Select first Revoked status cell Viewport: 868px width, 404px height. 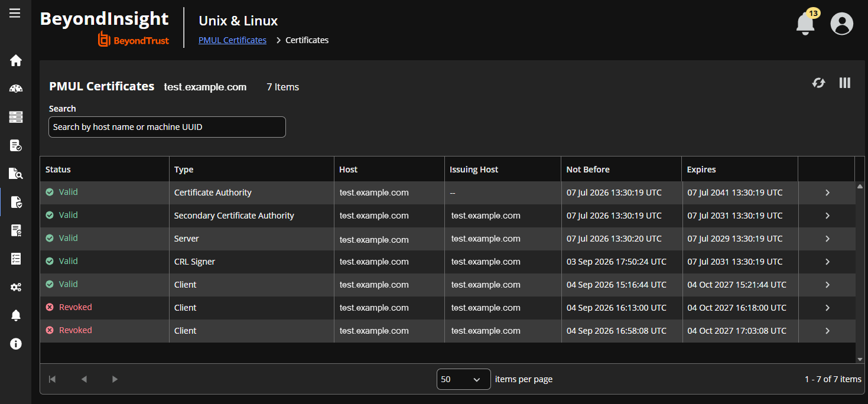coord(69,307)
